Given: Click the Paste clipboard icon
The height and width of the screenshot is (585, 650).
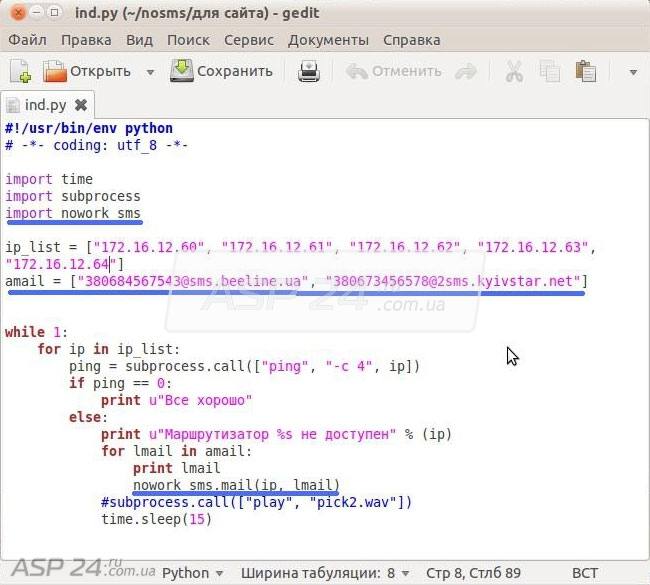Looking at the screenshot, I should [x=586, y=71].
